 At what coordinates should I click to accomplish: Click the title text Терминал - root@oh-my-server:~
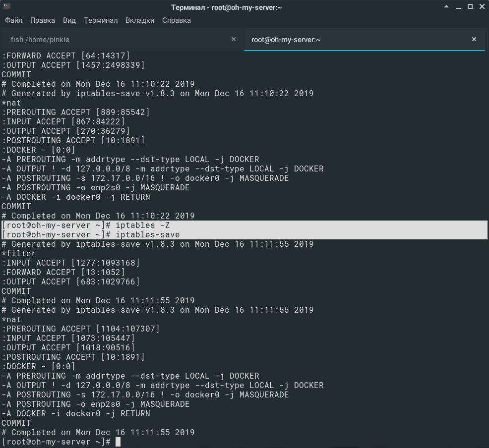click(x=227, y=7)
